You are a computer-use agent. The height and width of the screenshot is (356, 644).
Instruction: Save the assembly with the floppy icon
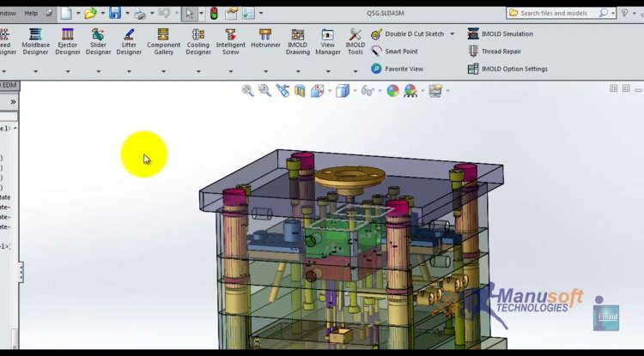click(x=115, y=13)
